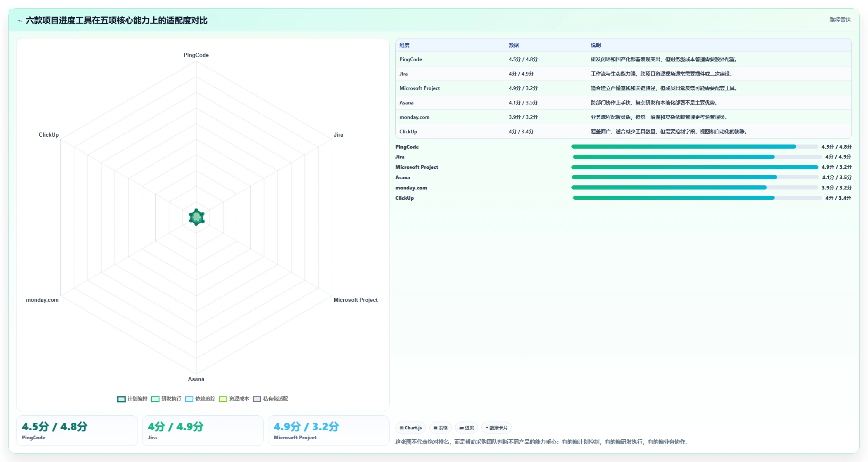Click the 4.5分 / 4.8分 cell in the table

point(523,59)
